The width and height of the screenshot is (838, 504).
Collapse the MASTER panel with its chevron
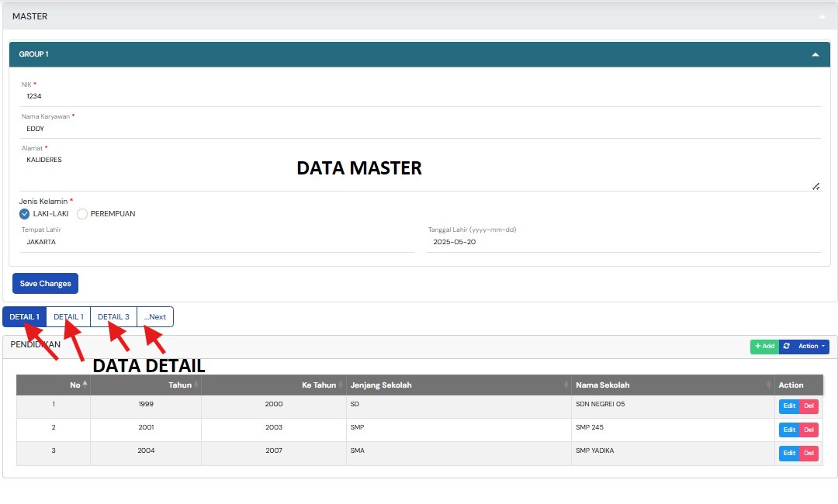(822, 16)
